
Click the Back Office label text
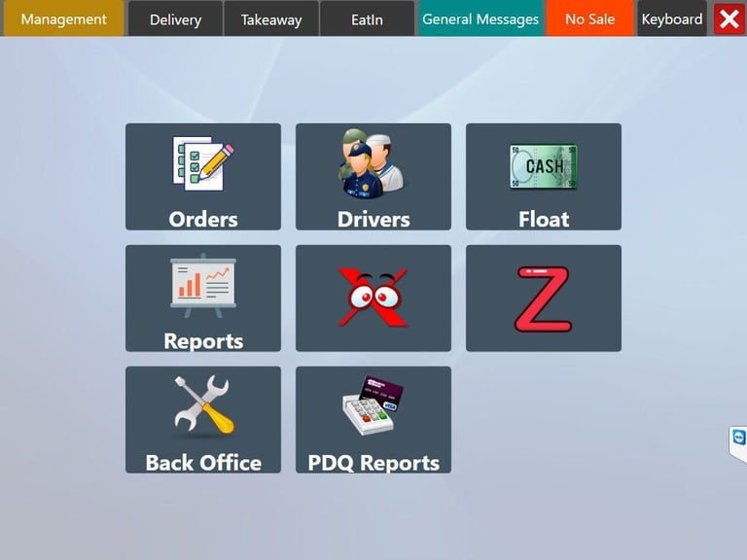click(x=203, y=463)
